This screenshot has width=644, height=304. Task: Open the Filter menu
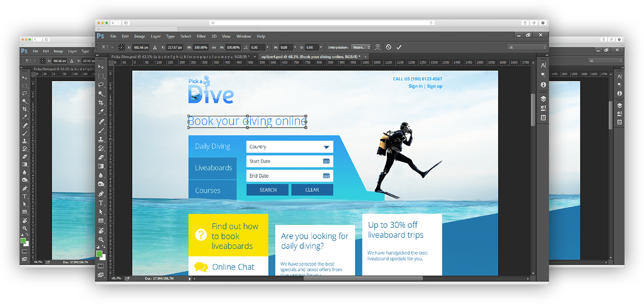201,37
